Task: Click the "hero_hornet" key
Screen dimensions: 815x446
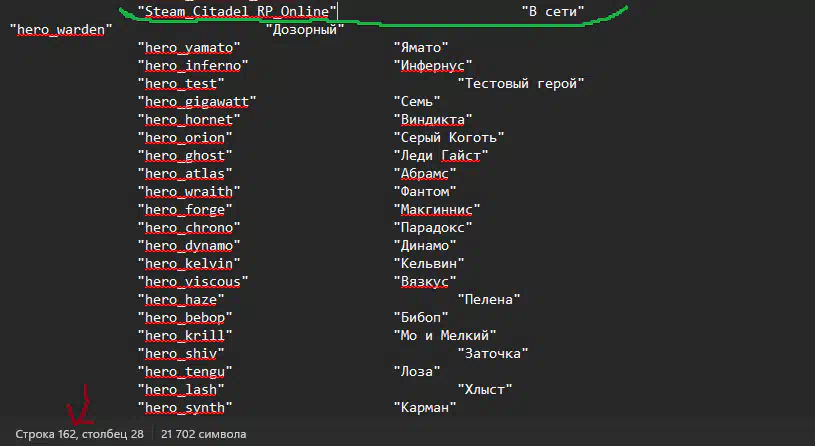Action: (x=189, y=120)
